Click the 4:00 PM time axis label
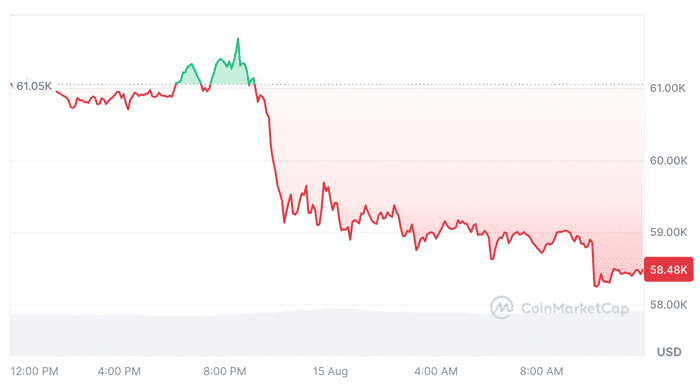This screenshot has height=387, width=700. tap(119, 371)
